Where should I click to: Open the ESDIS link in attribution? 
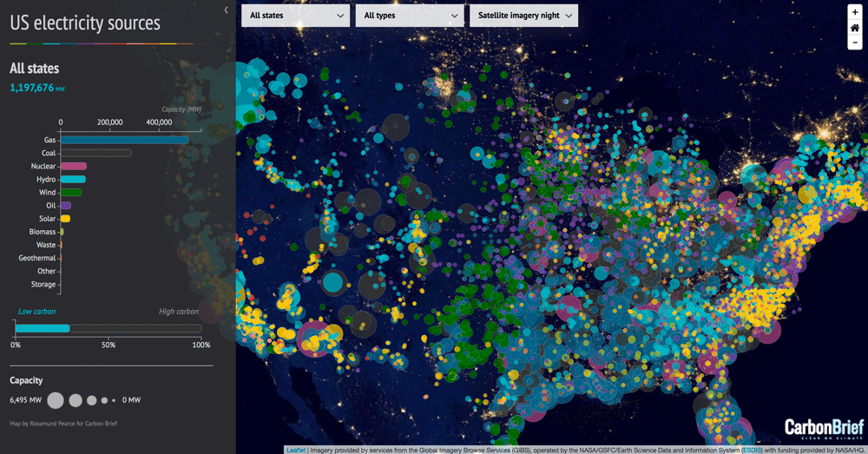coord(750,450)
